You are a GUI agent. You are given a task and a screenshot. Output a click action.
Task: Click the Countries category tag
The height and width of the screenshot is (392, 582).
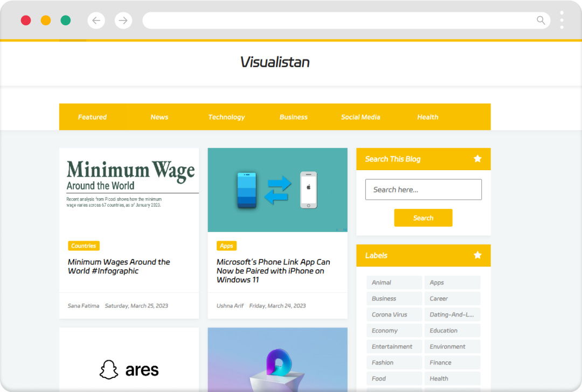point(84,246)
